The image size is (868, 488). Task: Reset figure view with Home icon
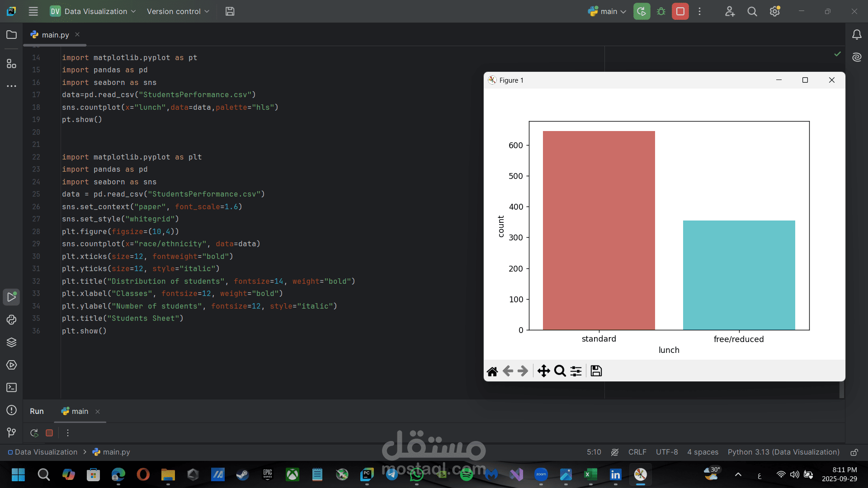(x=492, y=371)
